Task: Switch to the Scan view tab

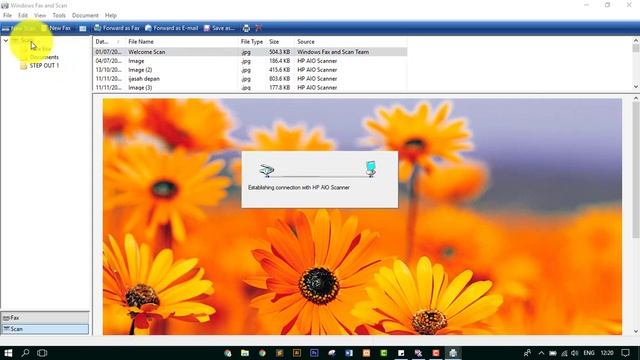Action: click(45, 329)
